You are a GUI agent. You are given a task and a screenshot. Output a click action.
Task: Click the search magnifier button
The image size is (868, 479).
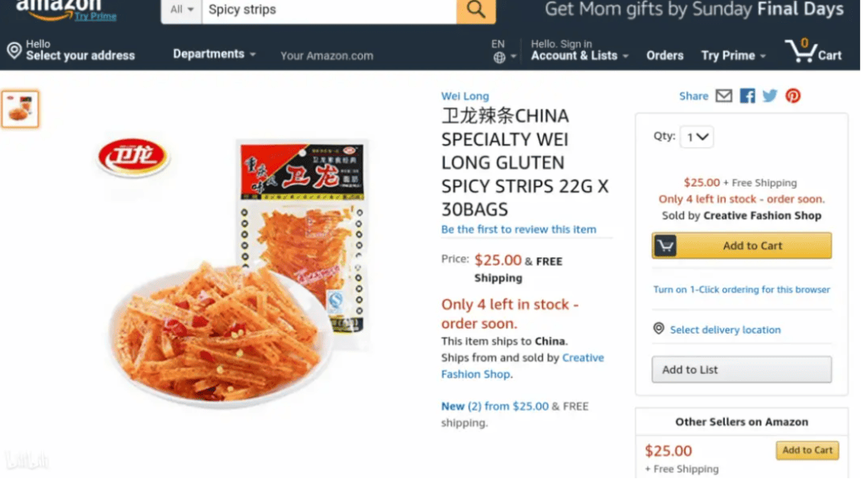[x=476, y=10]
